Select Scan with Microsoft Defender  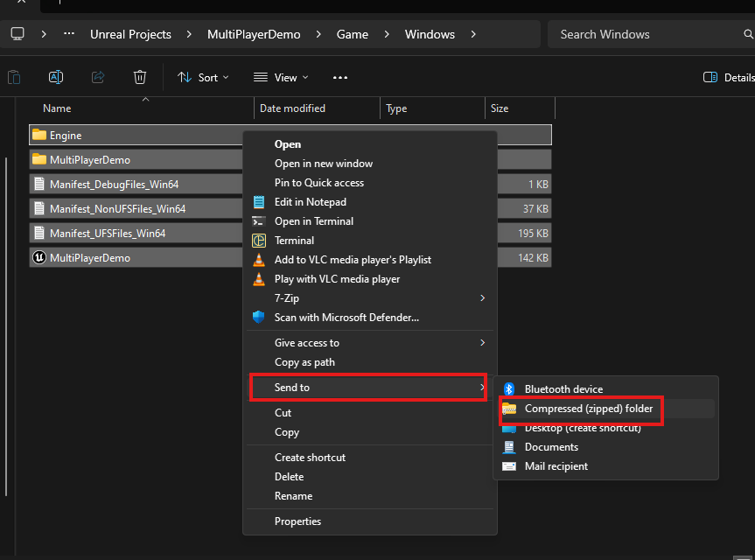pyautogui.click(x=346, y=318)
